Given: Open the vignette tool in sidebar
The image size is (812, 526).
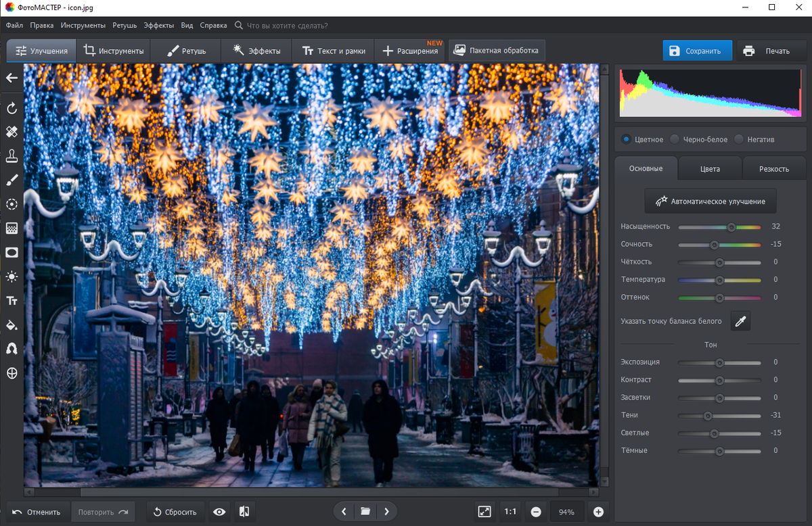Looking at the screenshot, I should (x=12, y=252).
